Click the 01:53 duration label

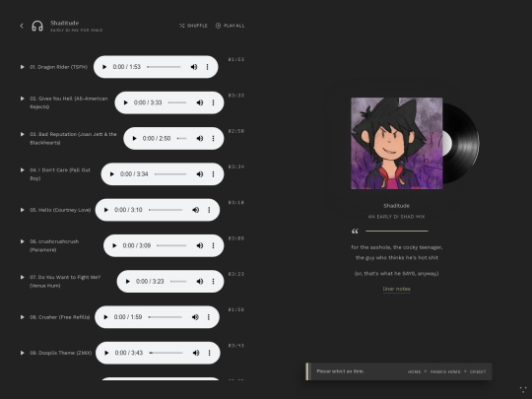pos(236,60)
